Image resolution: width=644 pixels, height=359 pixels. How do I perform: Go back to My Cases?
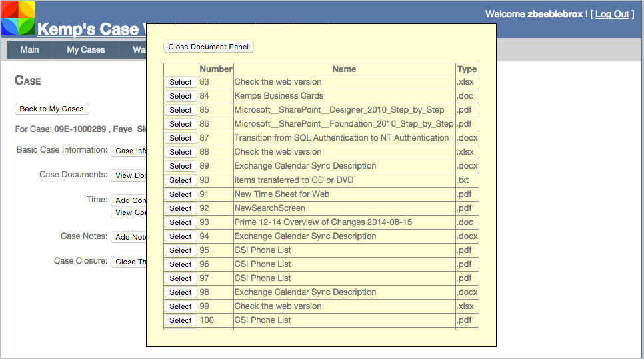(x=51, y=109)
